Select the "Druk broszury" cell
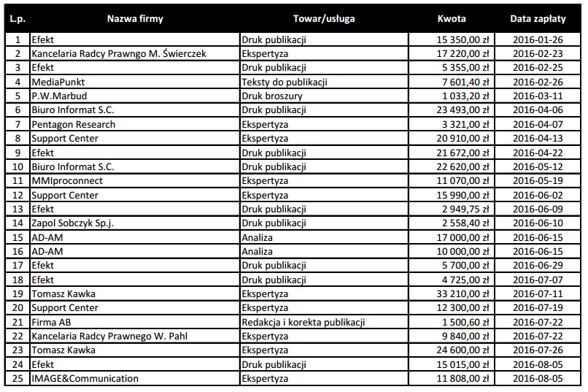 point(271,96)
